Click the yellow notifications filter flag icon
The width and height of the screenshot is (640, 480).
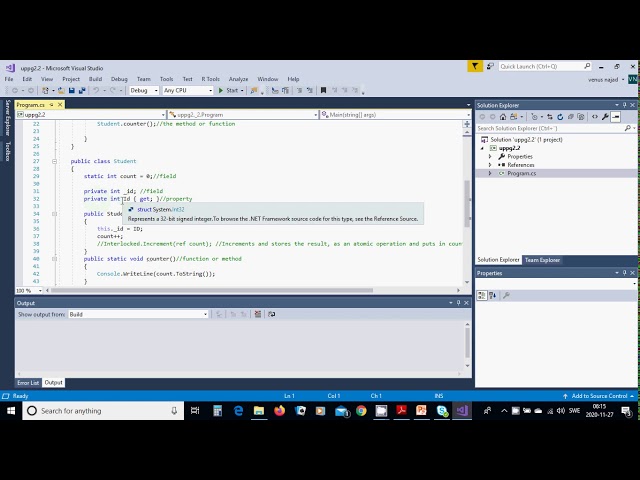pos(475,66)
